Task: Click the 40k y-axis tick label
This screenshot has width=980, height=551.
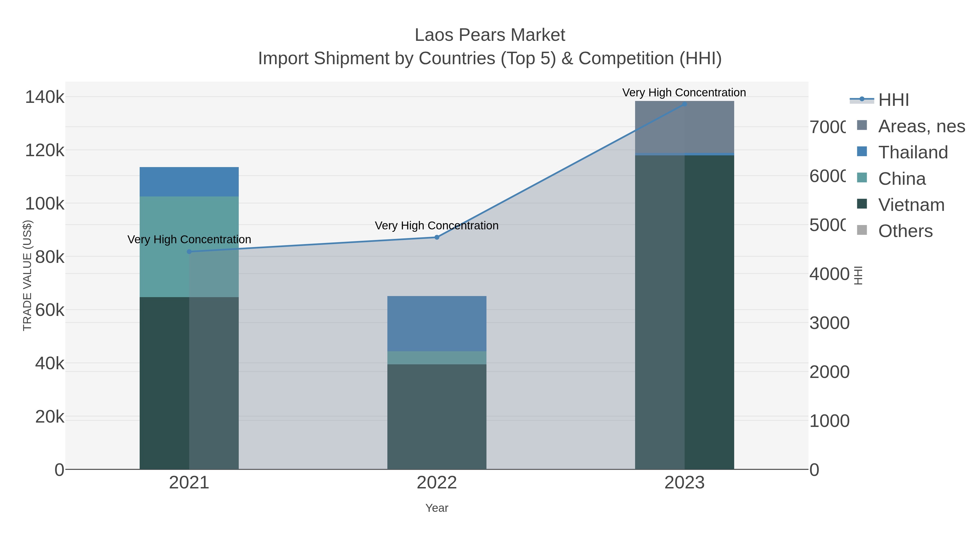Action: [50, 364]
